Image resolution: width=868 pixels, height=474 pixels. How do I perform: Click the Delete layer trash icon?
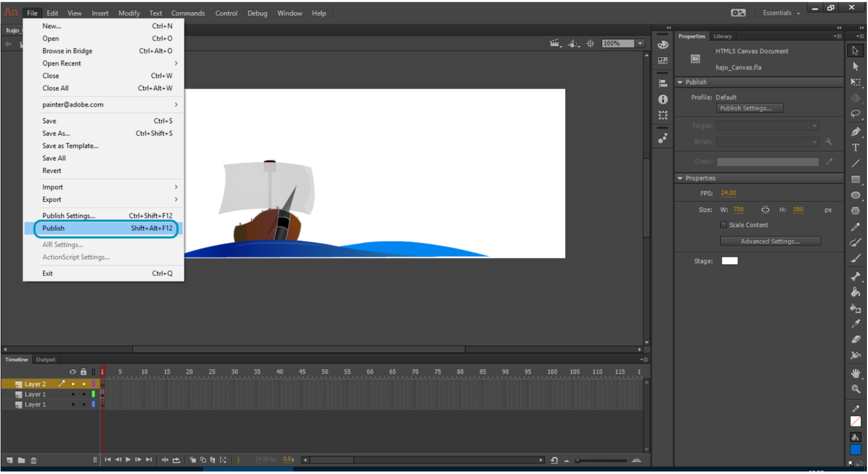(34, 460)
